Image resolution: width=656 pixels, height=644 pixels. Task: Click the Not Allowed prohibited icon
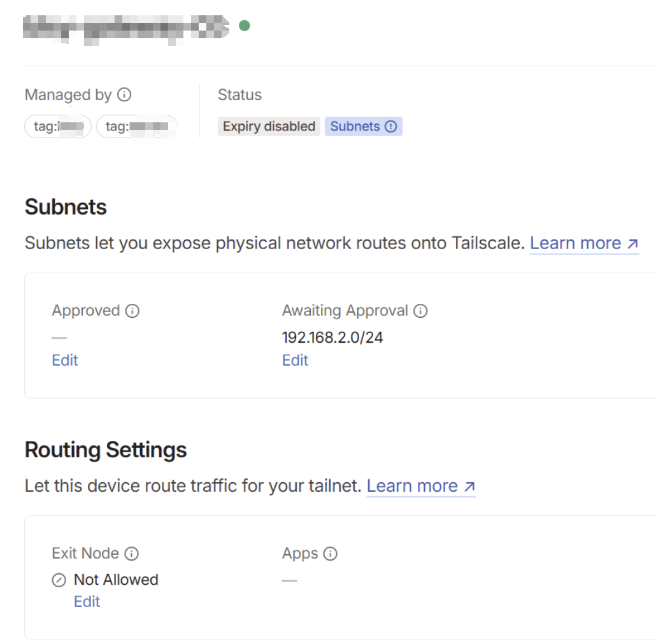click(59, 580)
